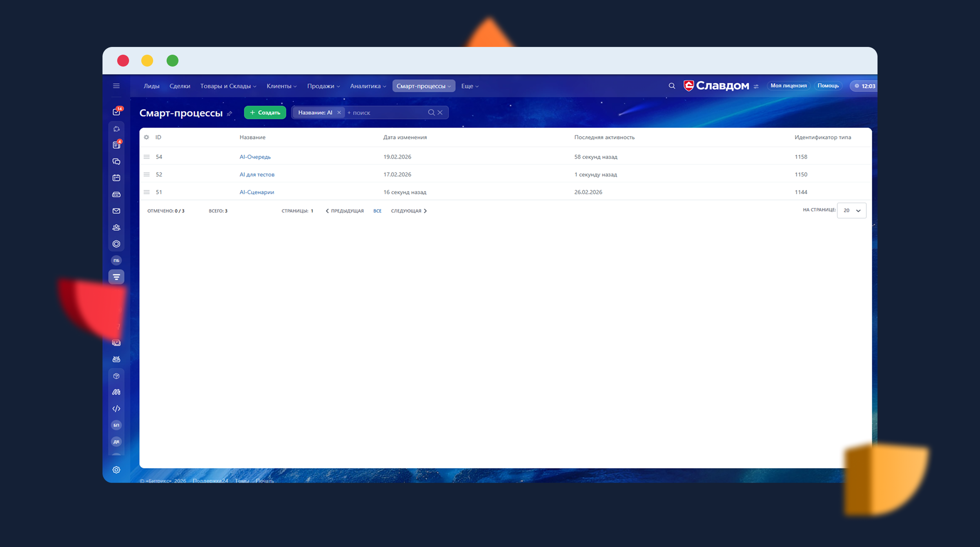Click the settings gear at sidebar bottom
The width and height of the screenshot is (980, 547).
click(116, 470)
